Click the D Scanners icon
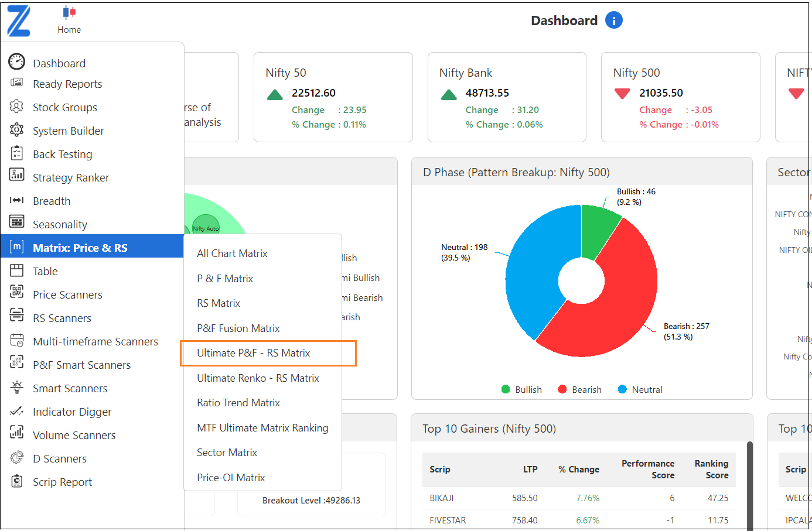The image size is (812, 531). coord(17,457)
